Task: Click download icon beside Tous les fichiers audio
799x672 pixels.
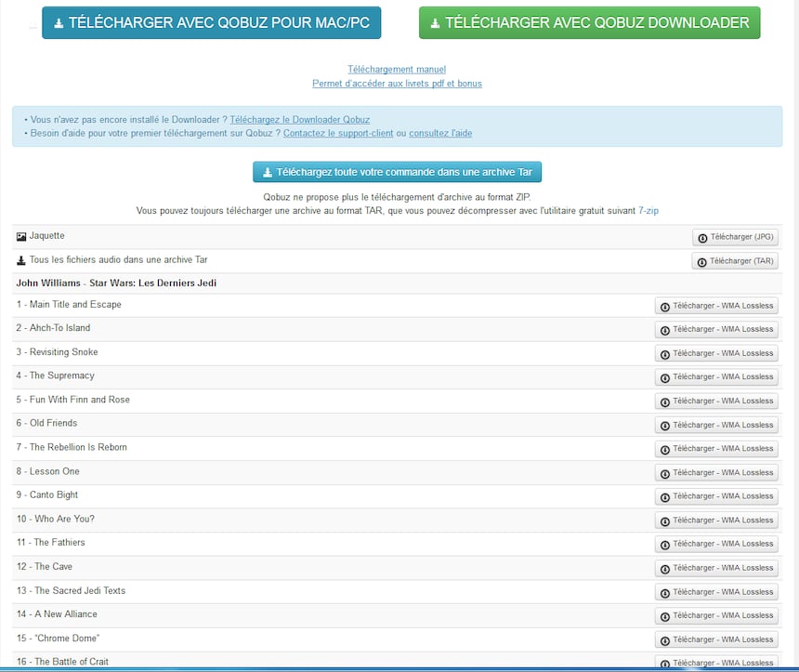Action: click(20, 260)
